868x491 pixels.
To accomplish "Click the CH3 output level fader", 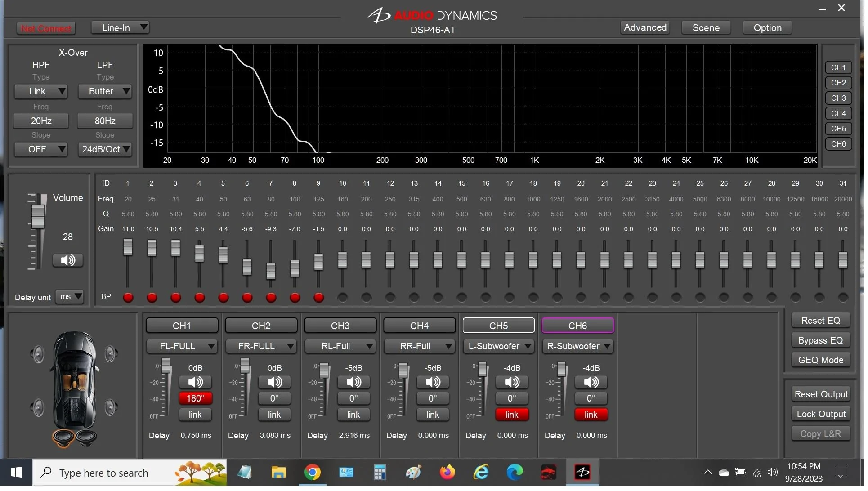I will [324, 371].
